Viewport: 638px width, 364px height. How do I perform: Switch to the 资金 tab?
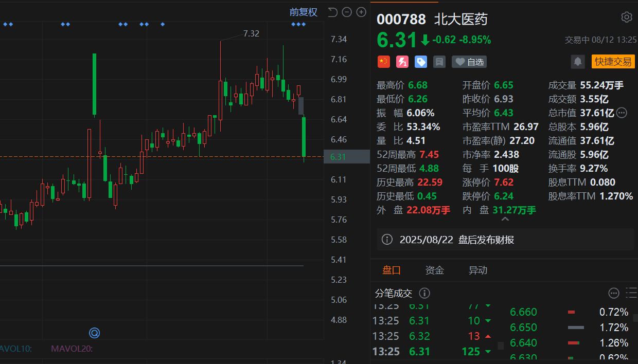tap(435, 270)
